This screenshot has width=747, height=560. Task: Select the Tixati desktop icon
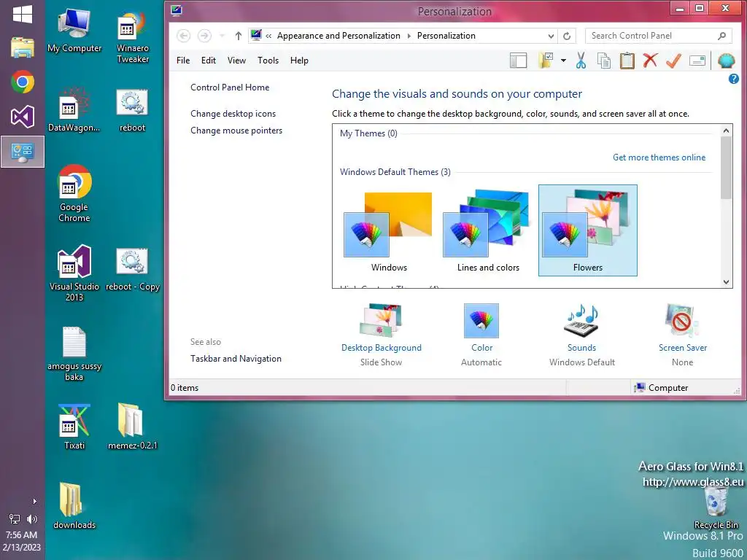click(74, 427)
